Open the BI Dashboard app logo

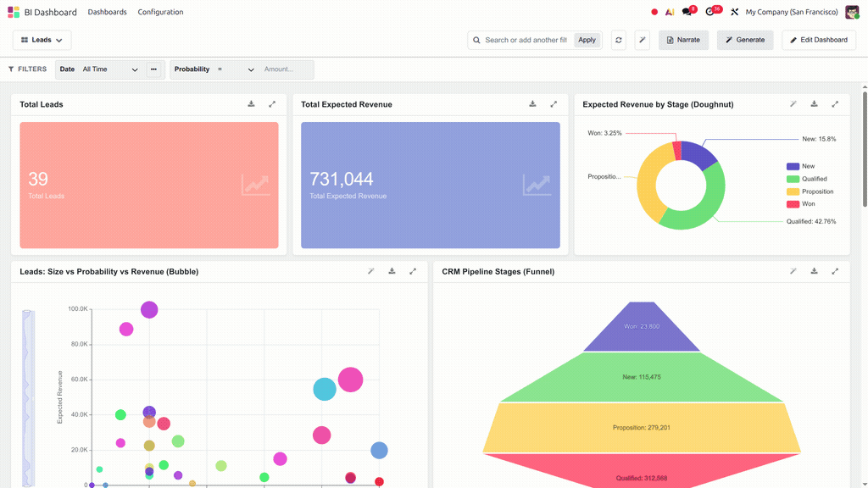pyautogui.click(x=14, y=12)
